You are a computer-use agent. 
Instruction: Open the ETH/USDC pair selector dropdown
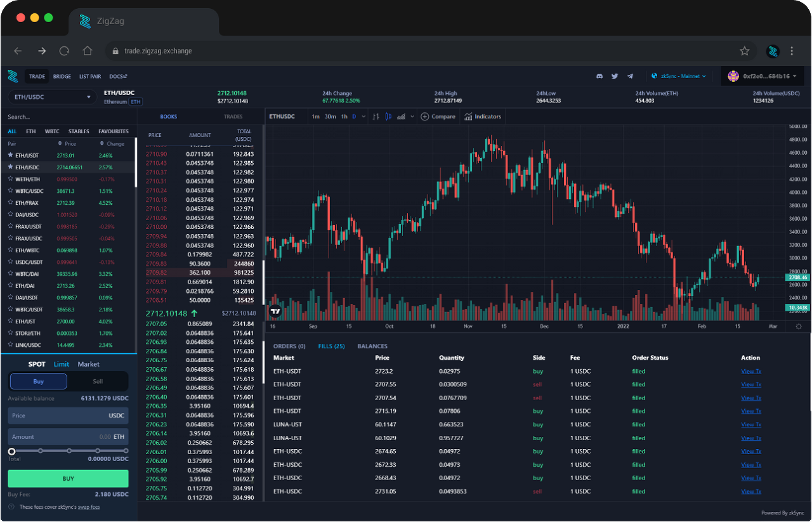click(52, 97)
